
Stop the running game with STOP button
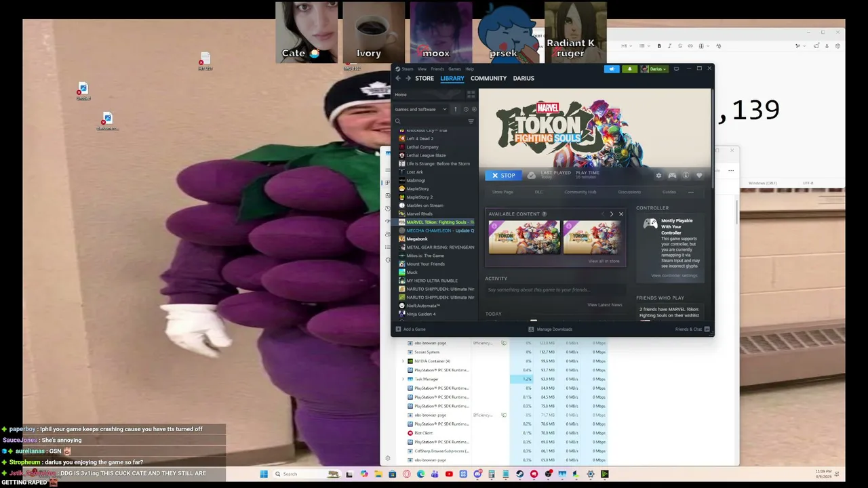pyautogui.click(x=503, y=176)
